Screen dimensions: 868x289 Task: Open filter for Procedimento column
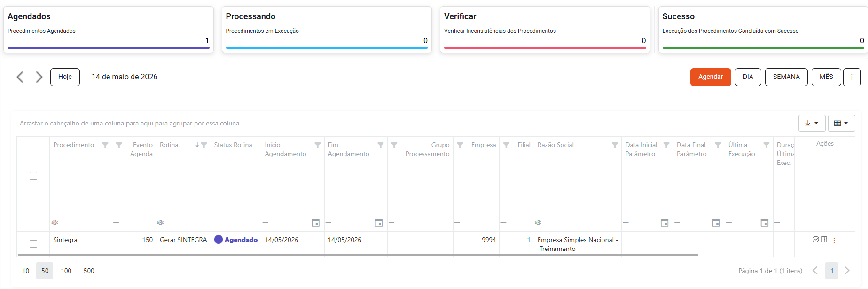(105, 145)
